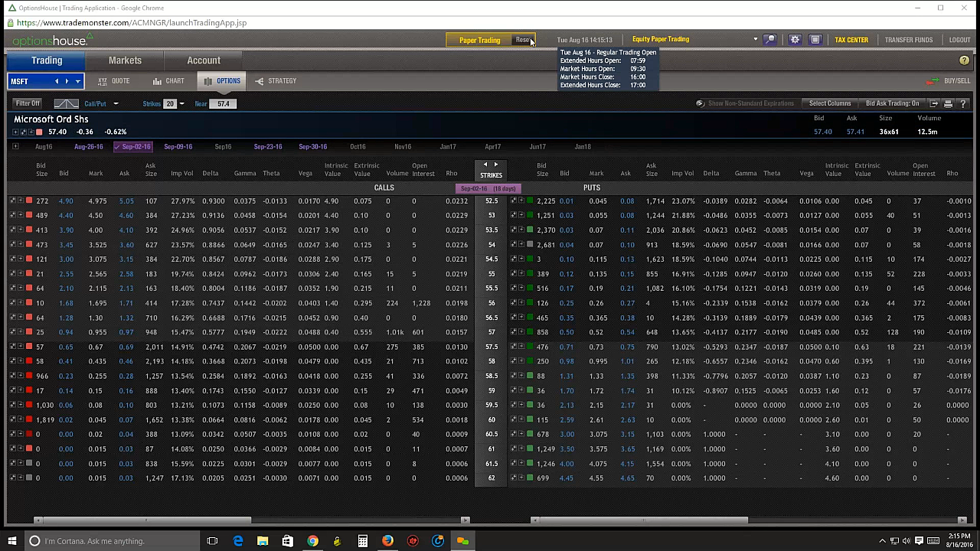Switch to the Strategy view
This screenshot has height=551, width=980.
pos(276,81)
